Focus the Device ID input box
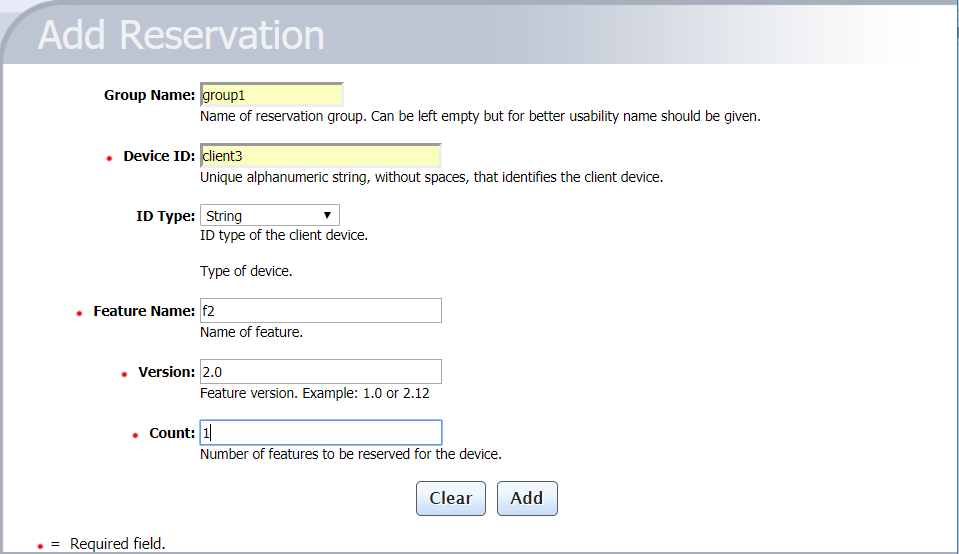Screen dimensions: 959x554 click(320, 156)
